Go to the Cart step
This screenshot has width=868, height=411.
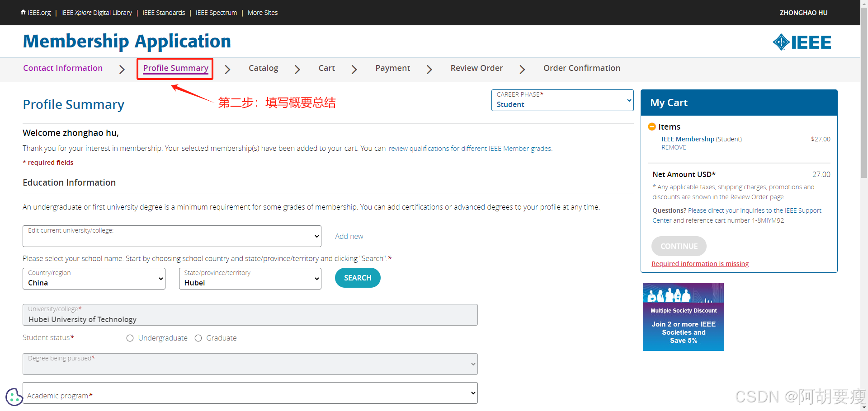(x=326, y=68)
